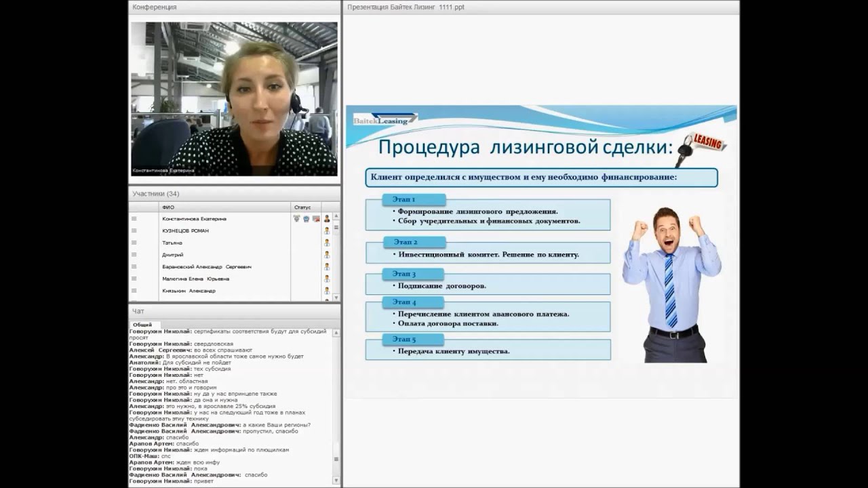Click participant name Татьяна
The height and width of the screenshot is (488, 868).
172,243
